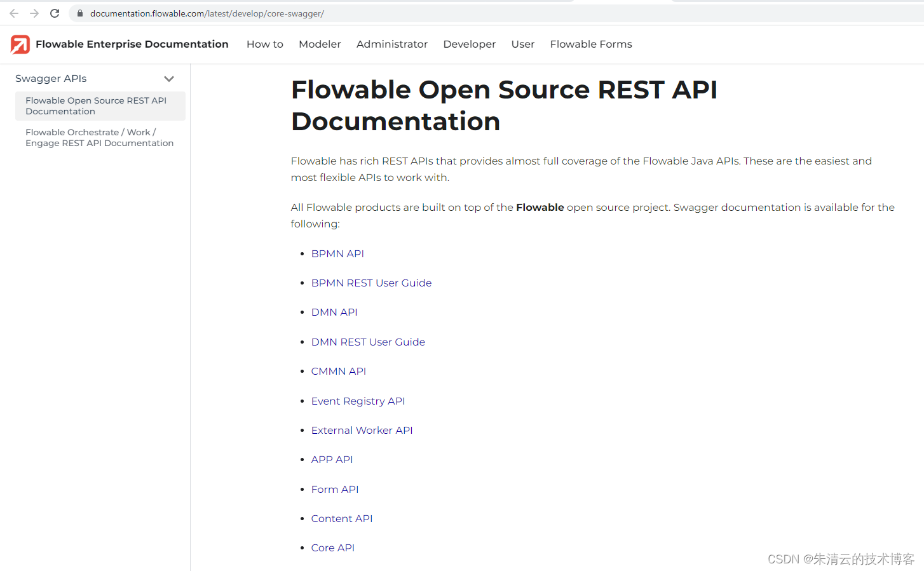Screen dimensions: 924x571
Task: Open the Event Registry API link
Action: [x=358, y=401]
